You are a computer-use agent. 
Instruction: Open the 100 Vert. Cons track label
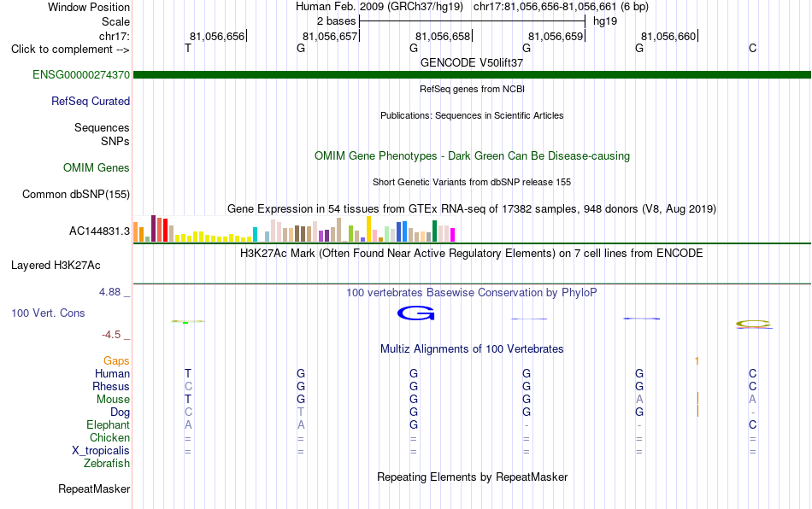48,313
